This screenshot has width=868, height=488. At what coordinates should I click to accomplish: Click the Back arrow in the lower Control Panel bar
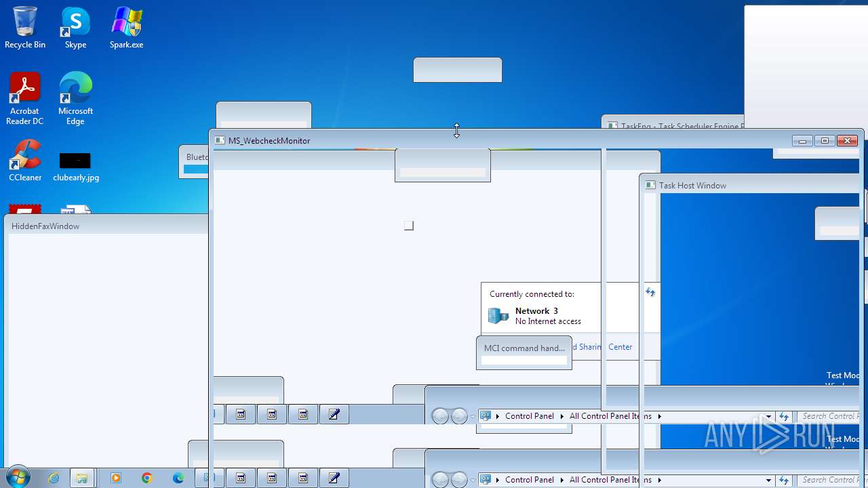coord(440,480)
